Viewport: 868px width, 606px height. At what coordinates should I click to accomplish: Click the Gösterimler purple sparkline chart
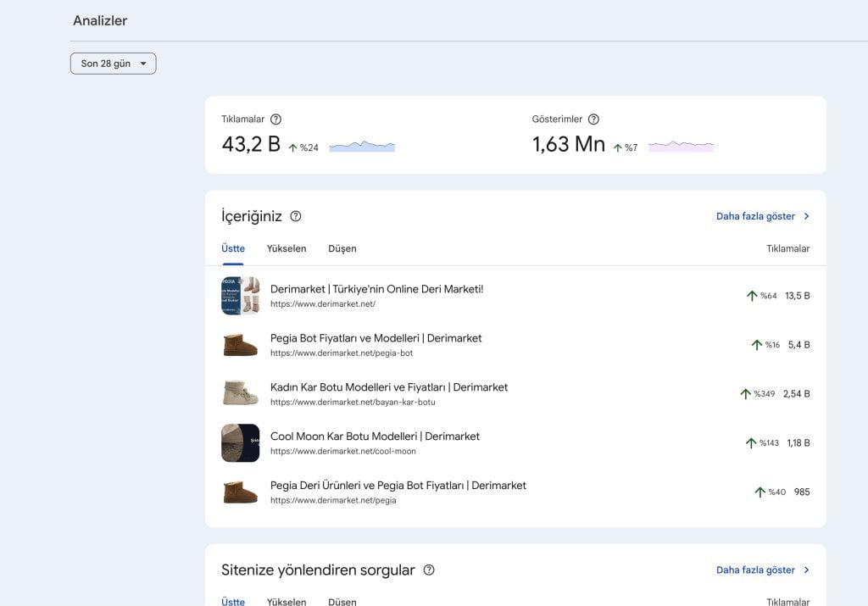pyautogui.click(x=681, y=147)
